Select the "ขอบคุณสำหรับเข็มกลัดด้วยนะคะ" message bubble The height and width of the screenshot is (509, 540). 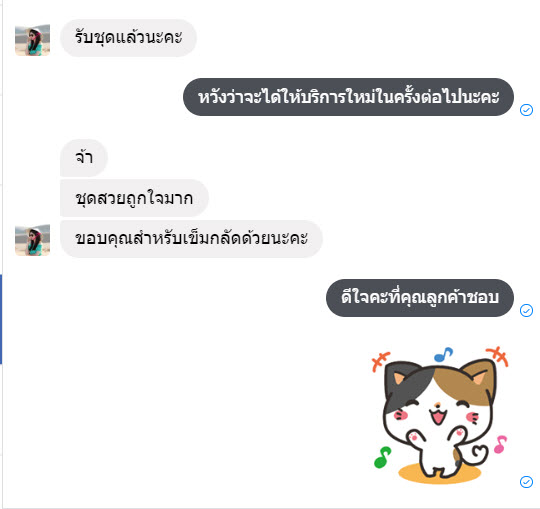[x=191, y=239]
